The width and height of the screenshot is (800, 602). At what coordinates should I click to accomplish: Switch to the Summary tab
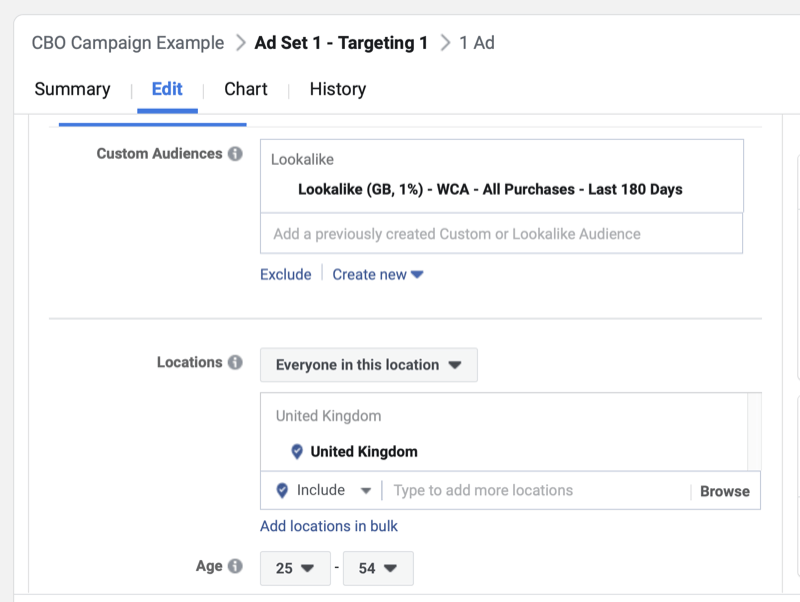point(72,89)
